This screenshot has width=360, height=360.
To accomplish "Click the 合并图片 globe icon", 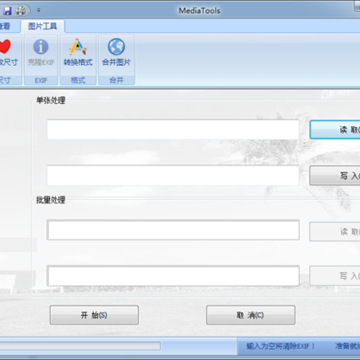I will click(x=116, y=47).
